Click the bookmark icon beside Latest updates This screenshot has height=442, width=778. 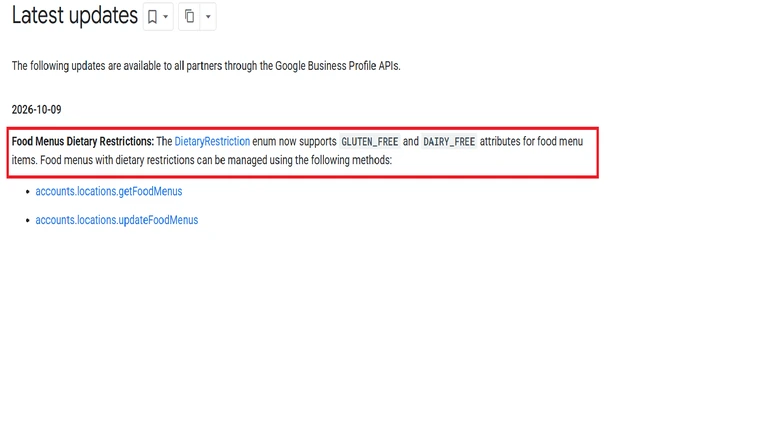click(152, 17)
